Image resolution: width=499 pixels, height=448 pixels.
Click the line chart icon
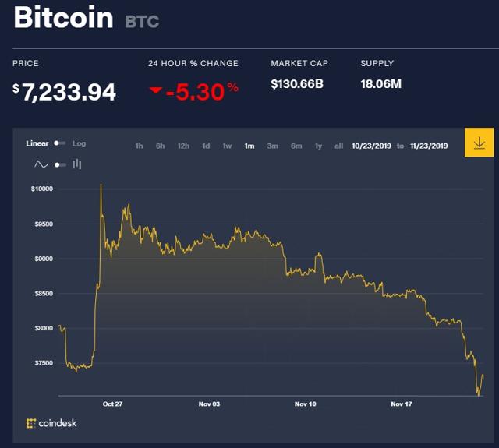(41, 164)
